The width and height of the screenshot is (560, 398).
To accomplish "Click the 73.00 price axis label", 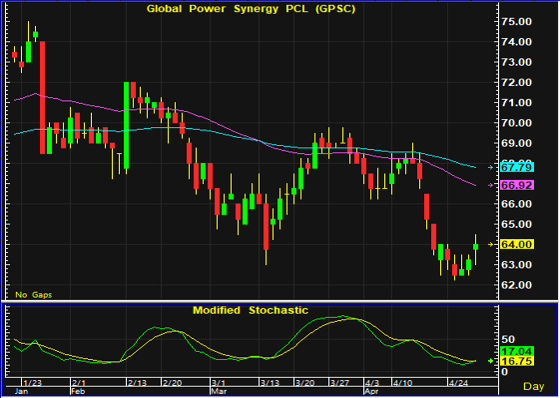I will [516, 62].
